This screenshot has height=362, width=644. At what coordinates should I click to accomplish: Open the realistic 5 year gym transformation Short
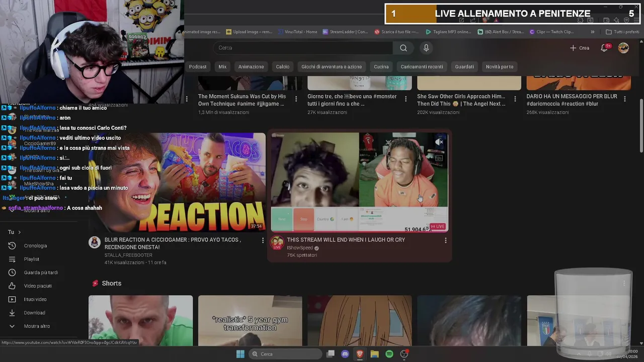[250, 320]
